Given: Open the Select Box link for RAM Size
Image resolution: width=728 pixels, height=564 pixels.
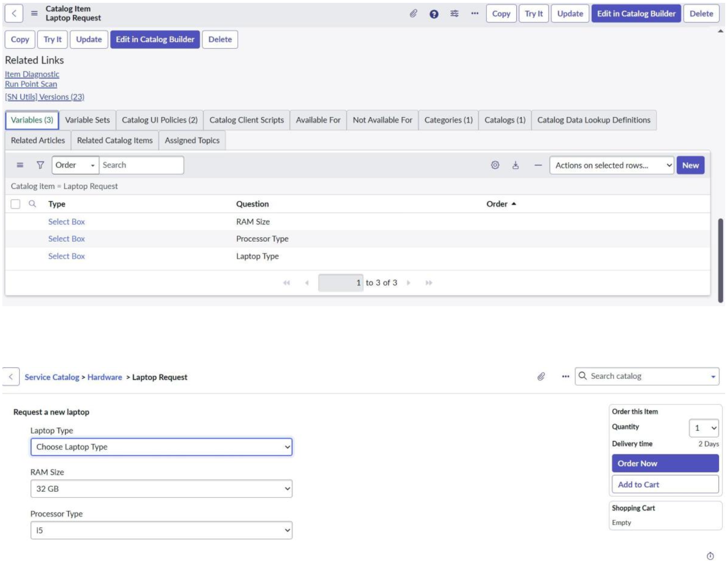Looking at the screenshot, I should click(x=66, y=222).
